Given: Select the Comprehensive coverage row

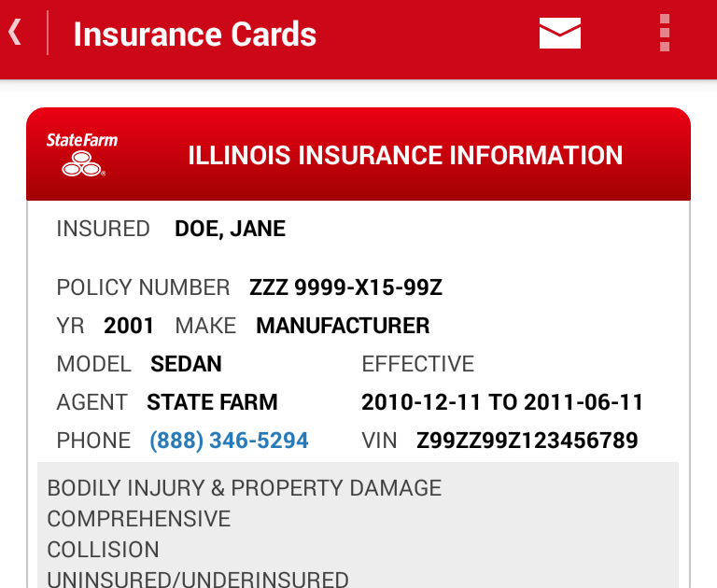Looking at the screenshot, I should [139, 519].
